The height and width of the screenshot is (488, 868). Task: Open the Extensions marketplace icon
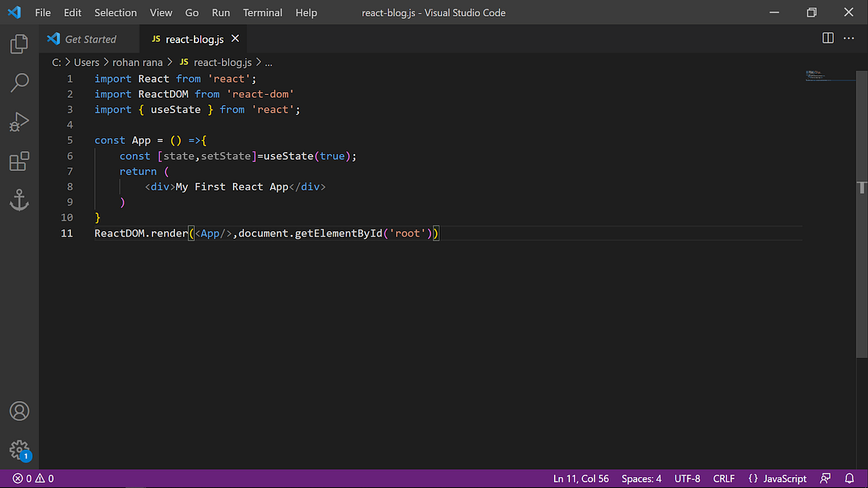click(19, 161)
